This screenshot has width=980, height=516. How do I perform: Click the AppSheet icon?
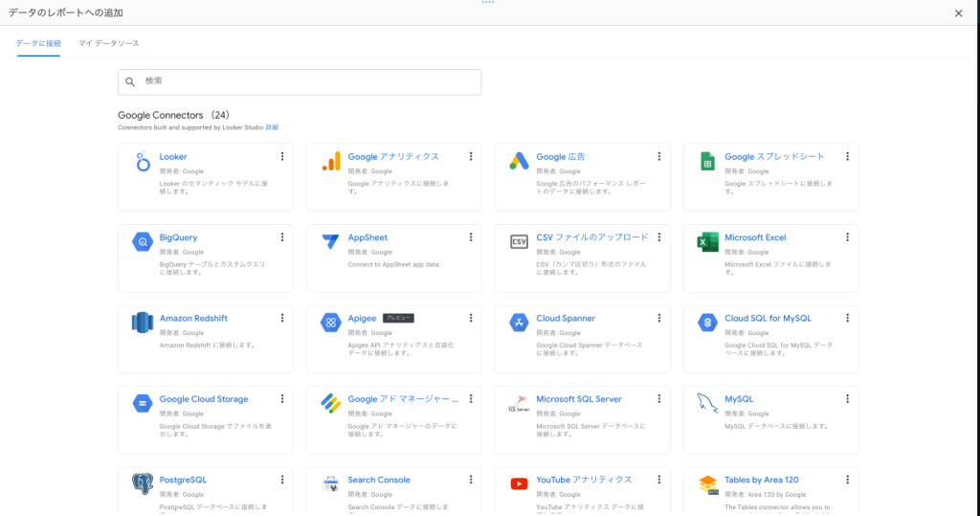[x=330, y=241]
